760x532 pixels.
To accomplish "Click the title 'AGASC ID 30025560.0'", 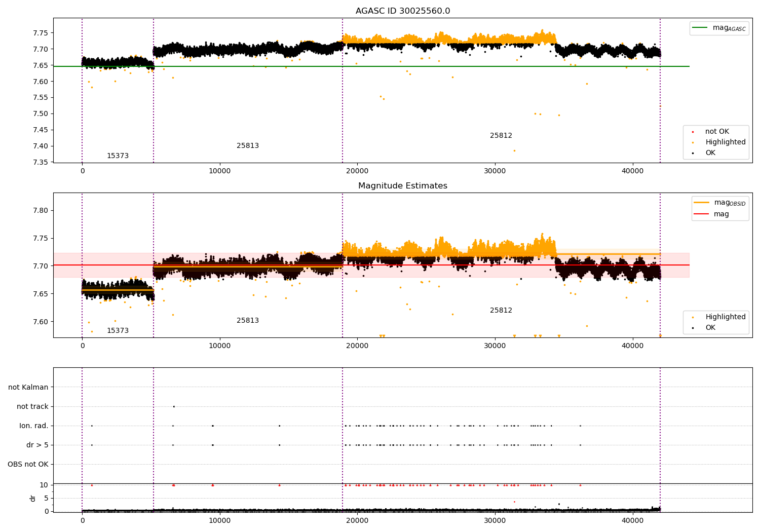I will [x=403, y=11].
